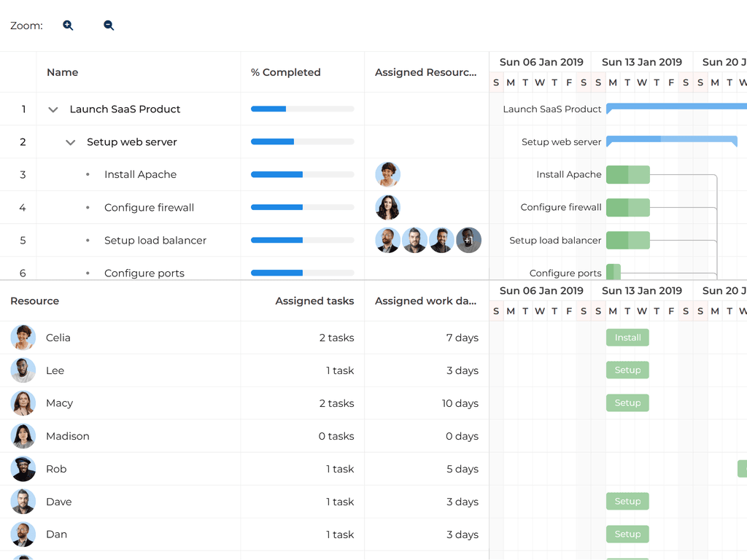Click the zoom out magnifier icon
The height and width of the screenshot is (560, 747).
point(108,25)
